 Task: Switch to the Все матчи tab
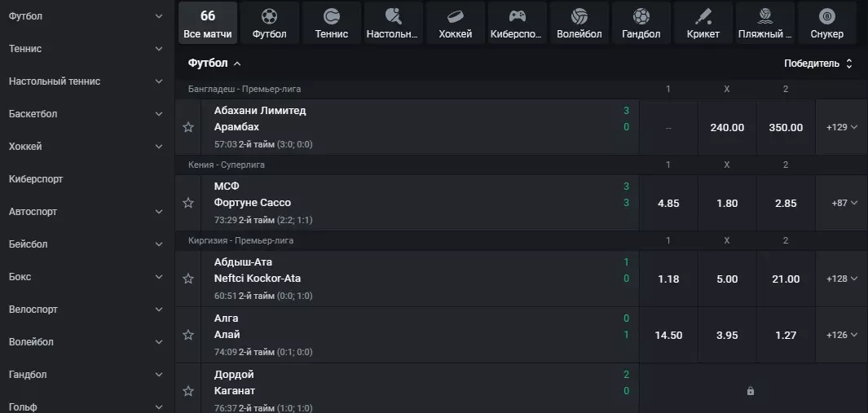tap(208, 24)
